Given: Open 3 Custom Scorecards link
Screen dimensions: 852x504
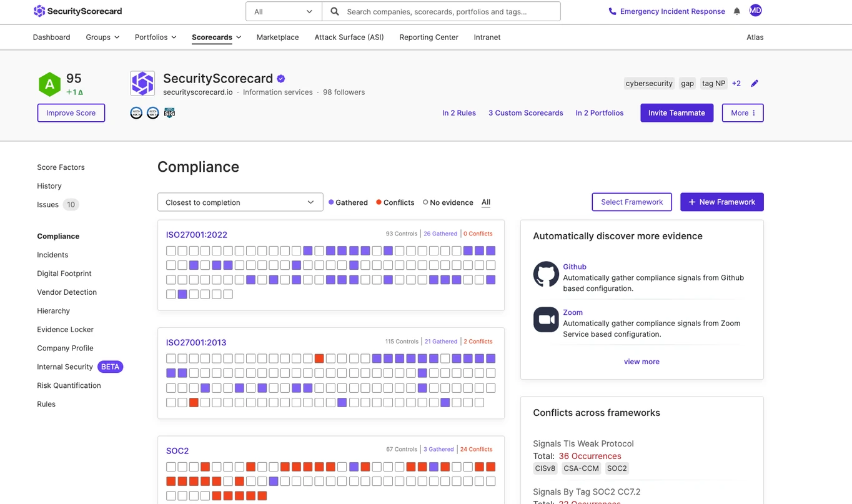Looking at the screenshot, I should [526, 113].
